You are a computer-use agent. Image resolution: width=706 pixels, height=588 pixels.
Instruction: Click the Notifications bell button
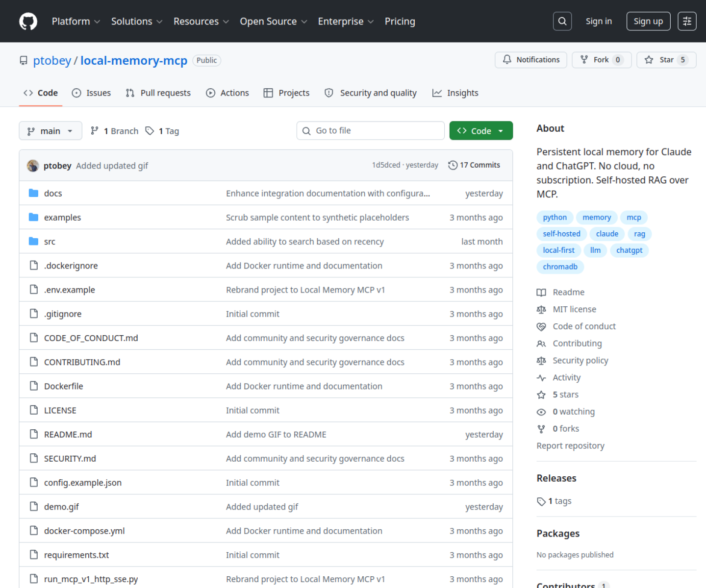click(531, 60)
